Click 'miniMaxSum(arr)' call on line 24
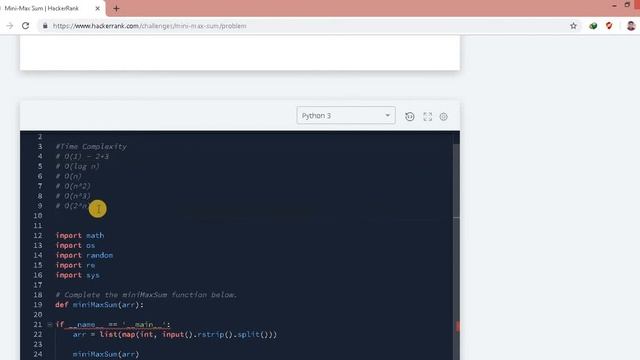Image resolution: width=640 pixels, height=360 pixels. 106,354
